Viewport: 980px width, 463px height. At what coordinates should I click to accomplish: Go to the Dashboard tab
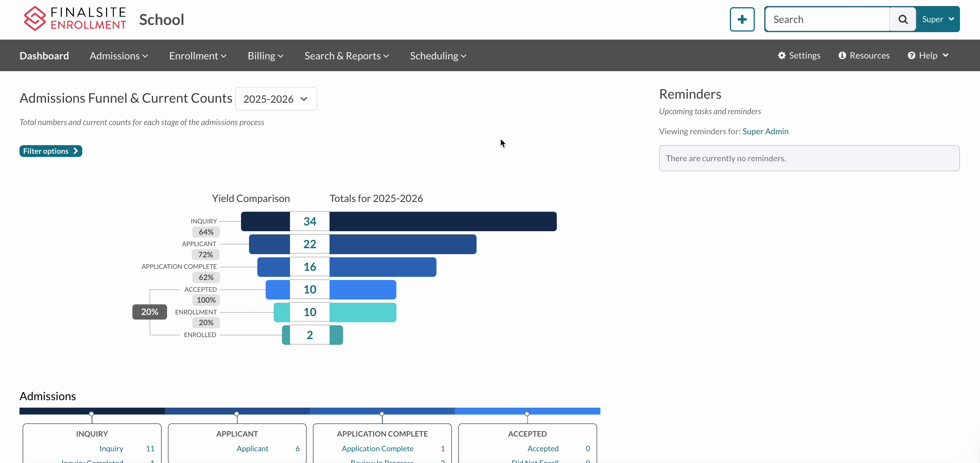click(44, 56)
